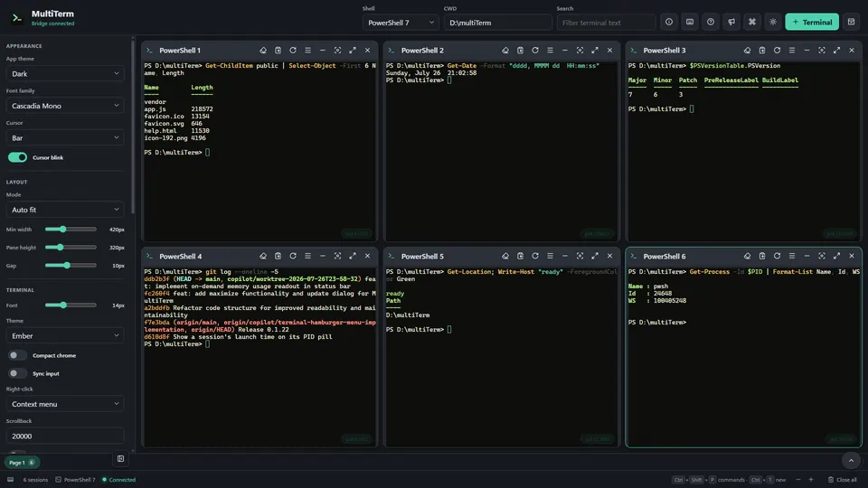Click the command-key symbol icon in top toolbar

click(751, 22)
